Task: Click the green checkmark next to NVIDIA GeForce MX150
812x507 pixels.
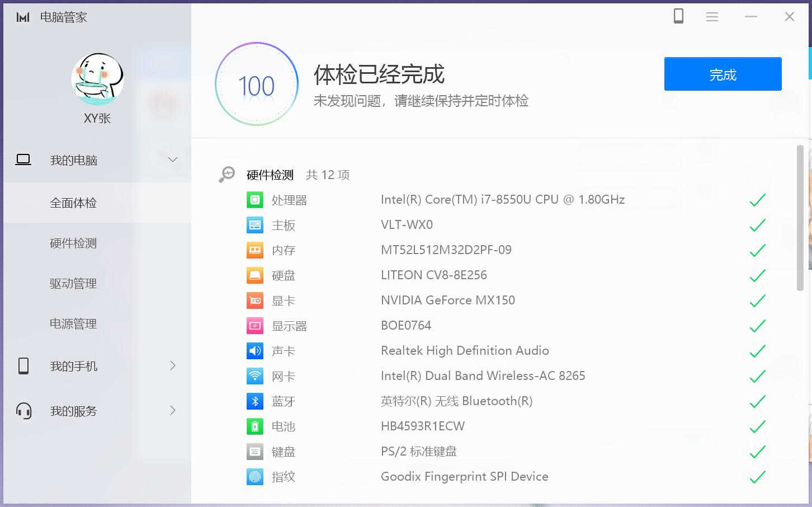Action: point(758,300)
